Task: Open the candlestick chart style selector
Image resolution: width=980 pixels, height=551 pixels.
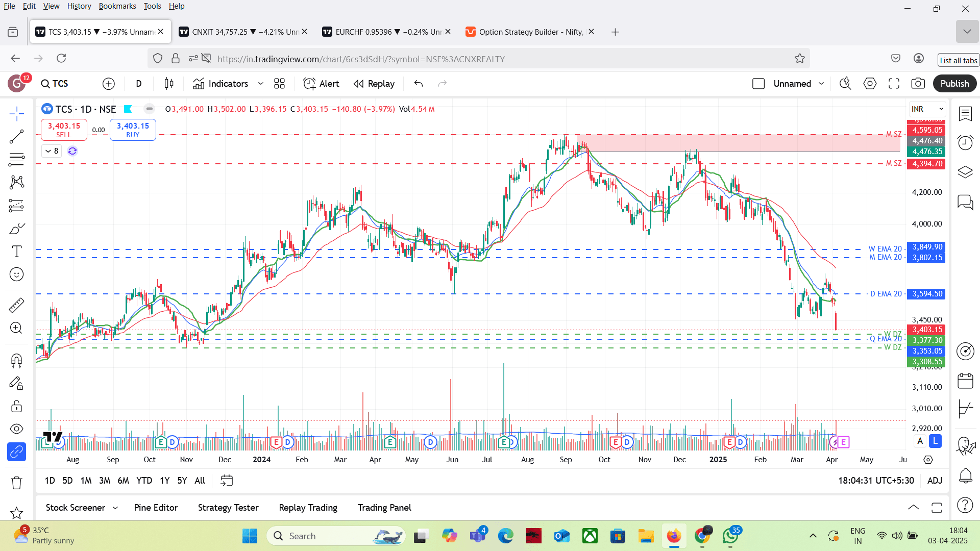Action: [x=169, y=84]
